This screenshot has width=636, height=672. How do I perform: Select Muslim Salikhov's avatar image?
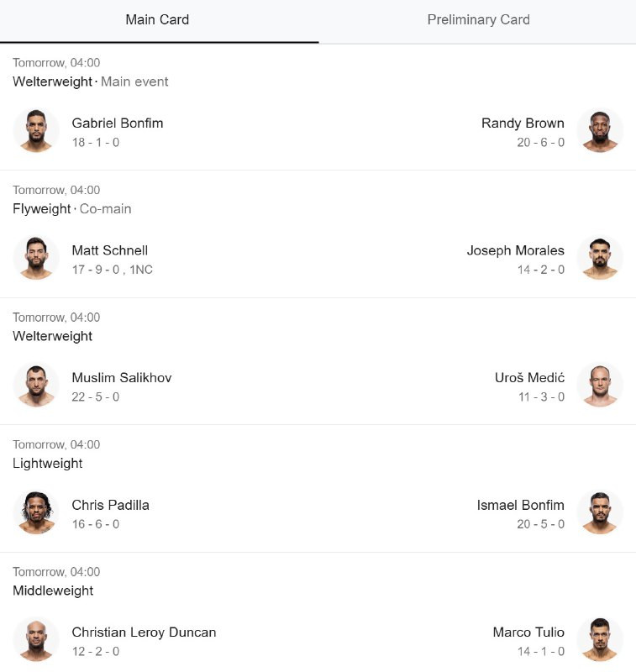click(36, 386)
